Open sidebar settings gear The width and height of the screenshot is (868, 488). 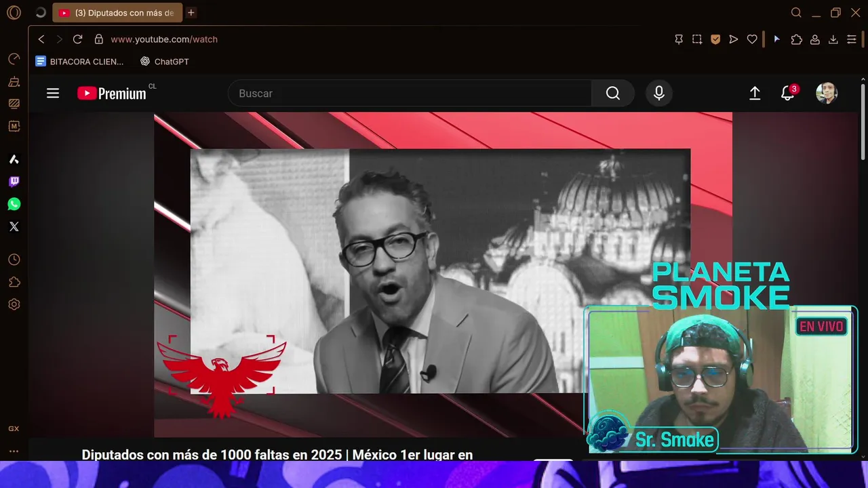[14, 304]
